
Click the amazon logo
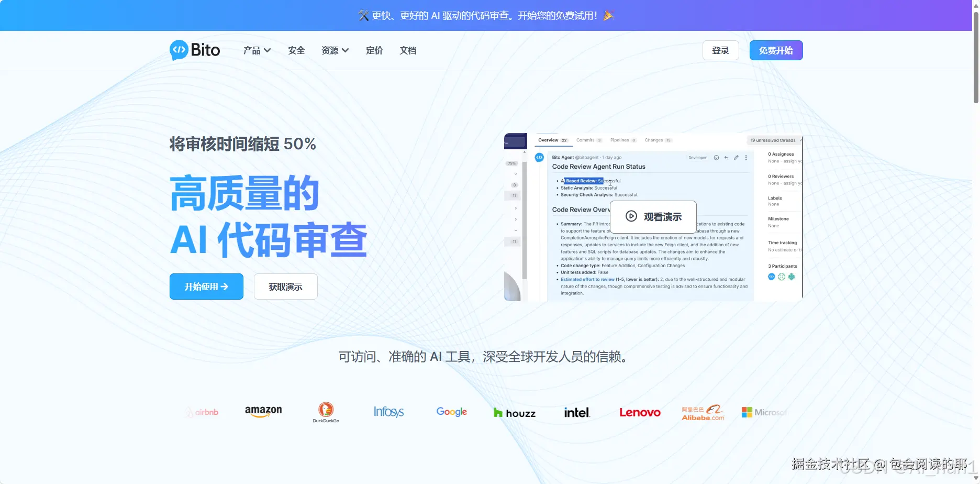click(x=263, y=412)
